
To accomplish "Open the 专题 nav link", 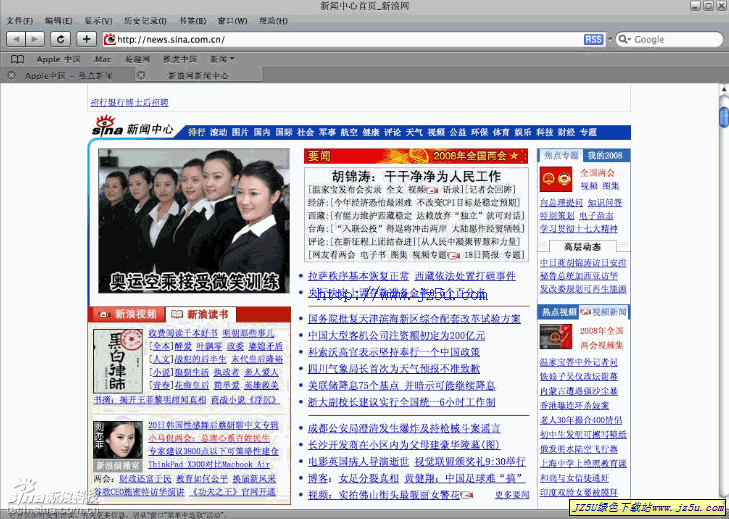I will [588, 132].
